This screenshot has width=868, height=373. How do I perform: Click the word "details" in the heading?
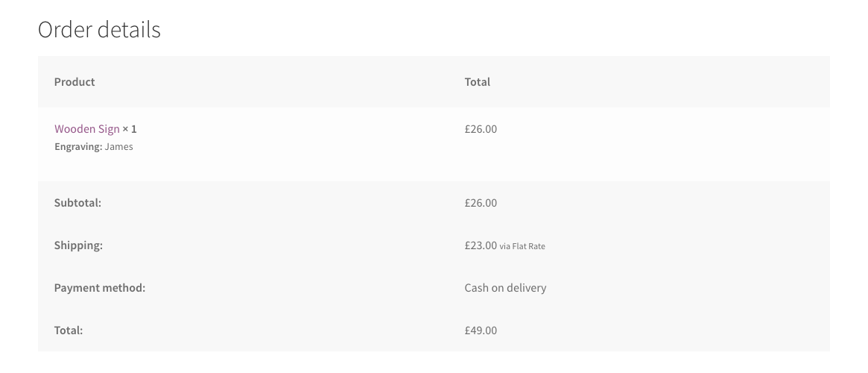pos(130,30)
